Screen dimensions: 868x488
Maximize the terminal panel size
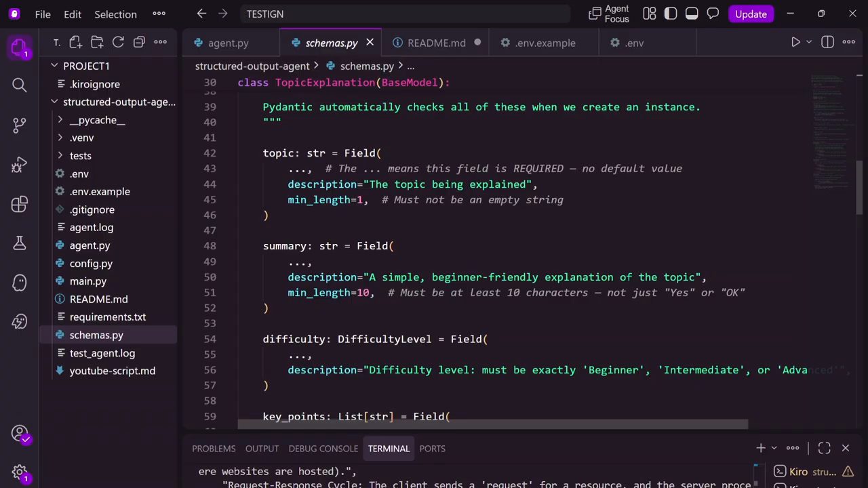click(824, 448)
